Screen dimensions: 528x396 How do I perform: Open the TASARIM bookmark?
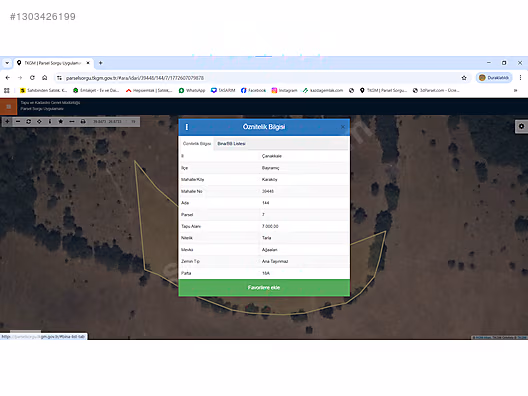tap(223, 90)
